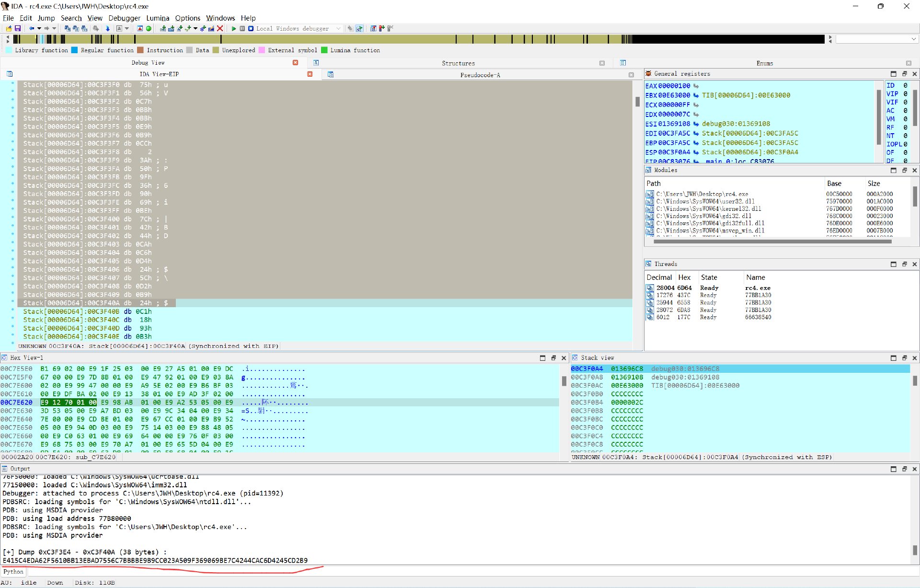Close the Hex View-1 panel
This screenshot has width=920, height=588.
[564, 358]
